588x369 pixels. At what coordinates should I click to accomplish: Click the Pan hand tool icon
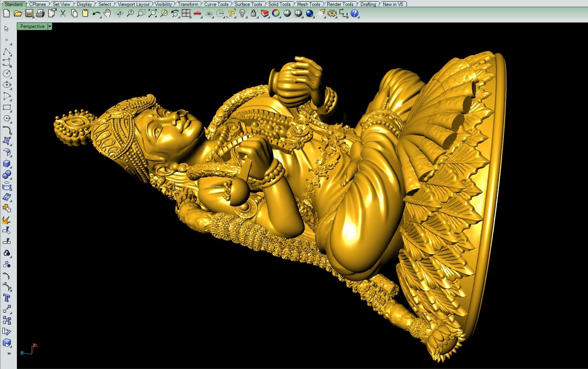coord(107,13)
